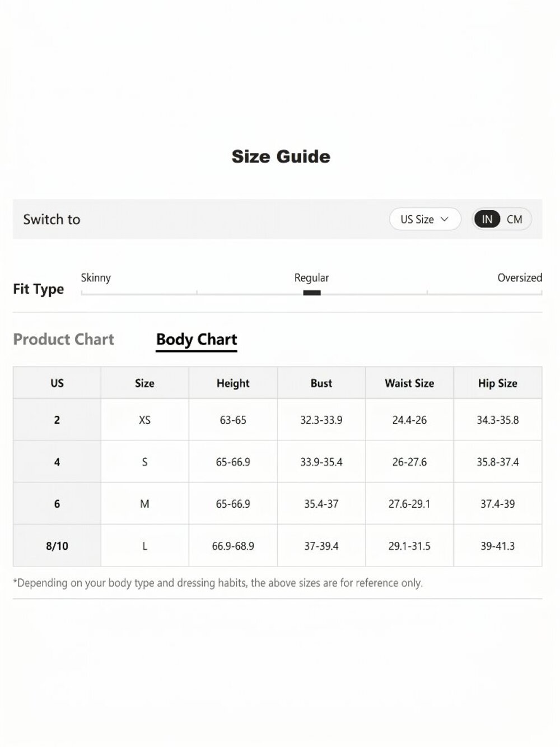Click the Height column header

(233, 383)
